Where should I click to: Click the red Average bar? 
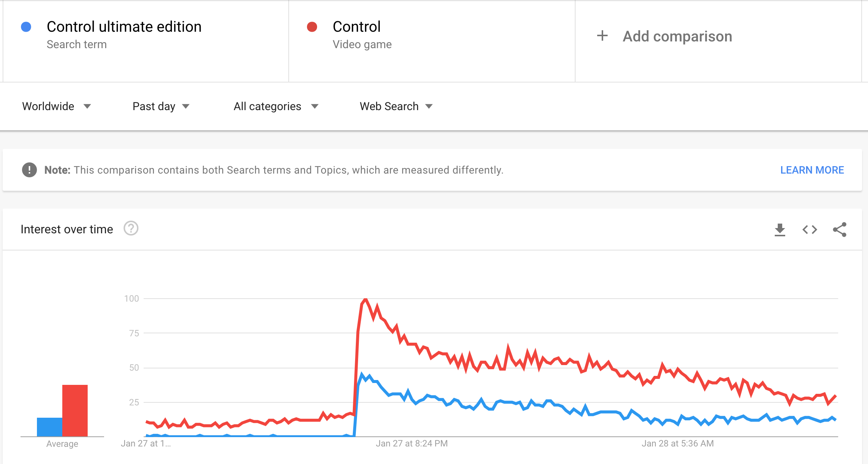pyautogui.click(x=75, y=411)
